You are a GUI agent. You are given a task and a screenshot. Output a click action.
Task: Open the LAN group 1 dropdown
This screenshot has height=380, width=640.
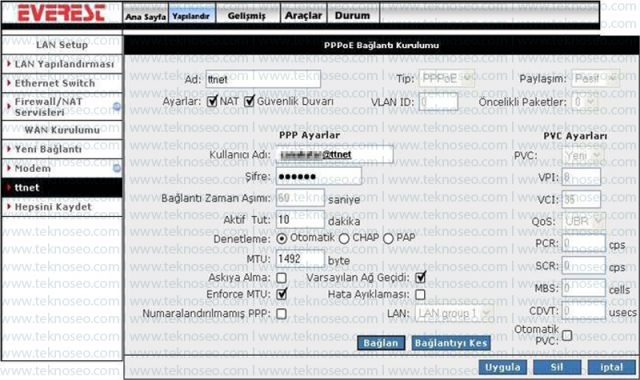pos(454,313)
